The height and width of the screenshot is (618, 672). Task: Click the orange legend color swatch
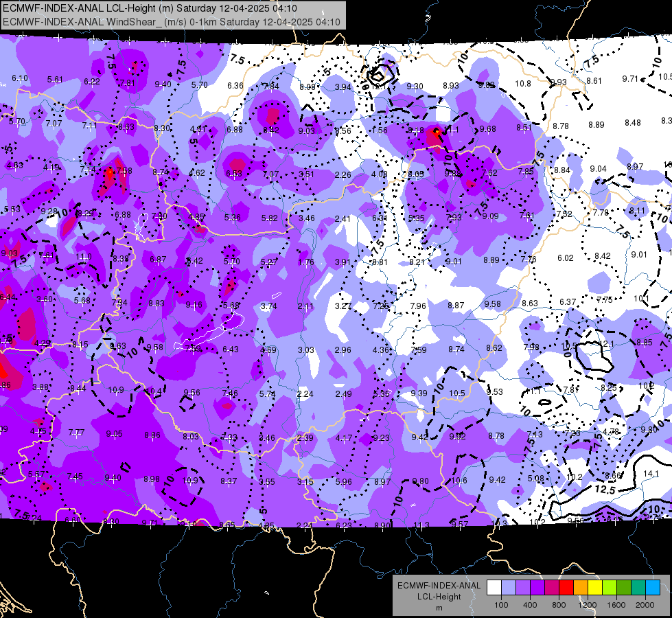(x=580, y=588)
